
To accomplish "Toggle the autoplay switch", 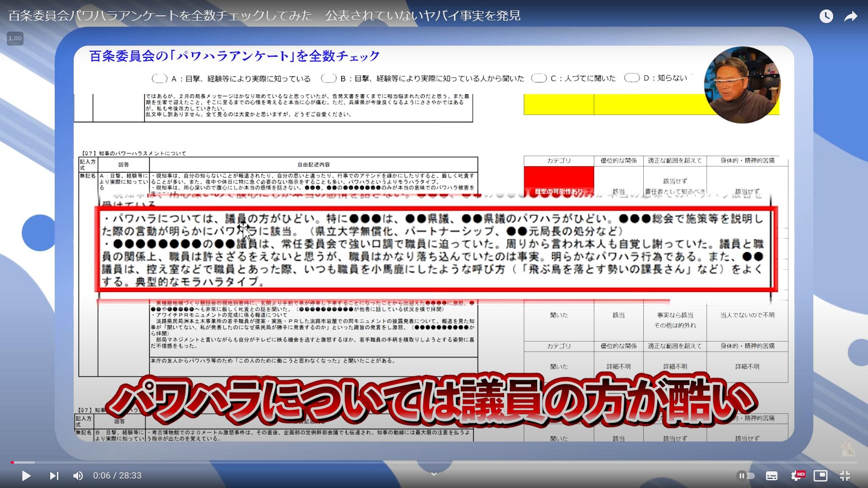I will click(746, 476).
